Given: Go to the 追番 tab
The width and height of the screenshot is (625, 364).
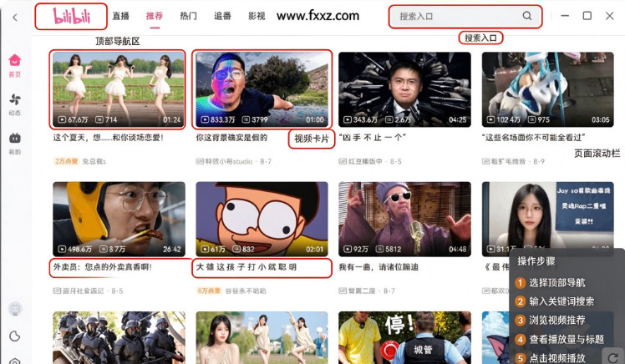Looking at the screenshot, I should [222, 16].
